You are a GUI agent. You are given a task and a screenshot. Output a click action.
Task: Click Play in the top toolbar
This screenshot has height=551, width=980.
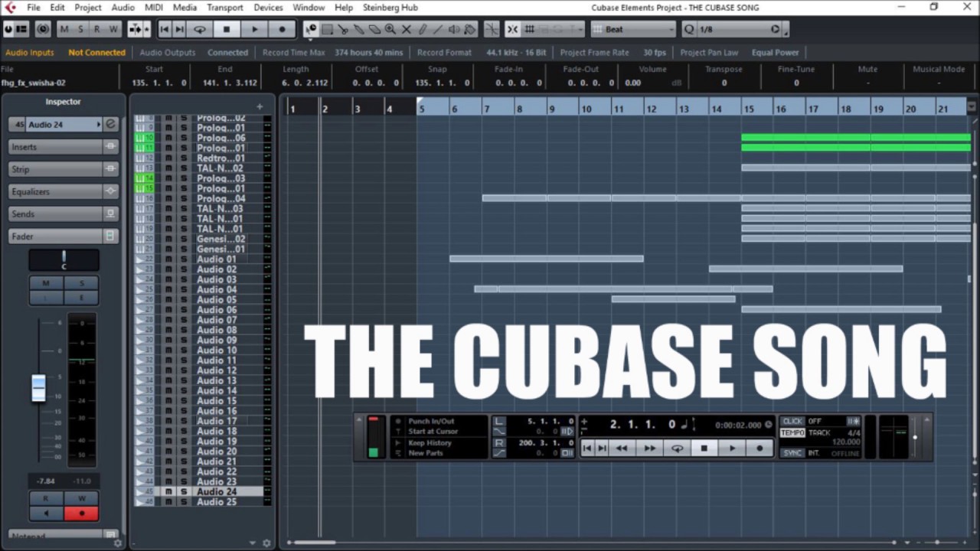click(254, 29)
